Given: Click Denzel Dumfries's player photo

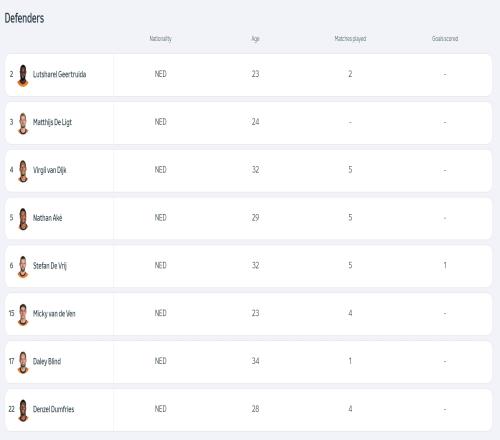Looking at the screenshot, I should pos(23,410).
